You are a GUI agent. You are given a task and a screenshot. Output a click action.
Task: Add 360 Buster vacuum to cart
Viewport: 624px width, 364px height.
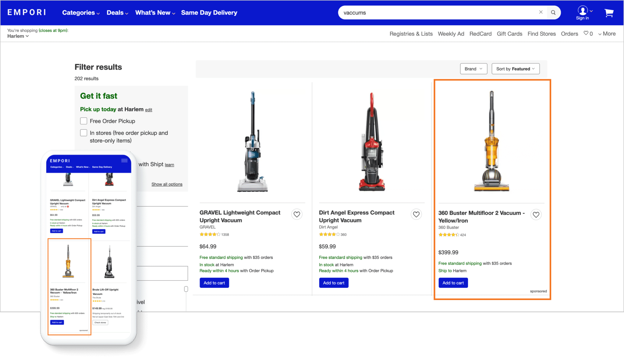[453, 283]
